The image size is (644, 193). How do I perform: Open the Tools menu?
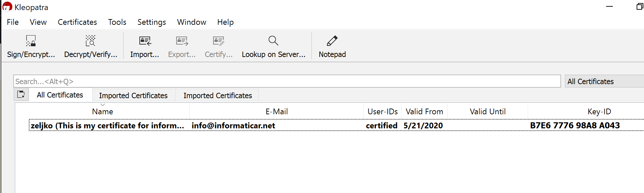pos(117,22)
